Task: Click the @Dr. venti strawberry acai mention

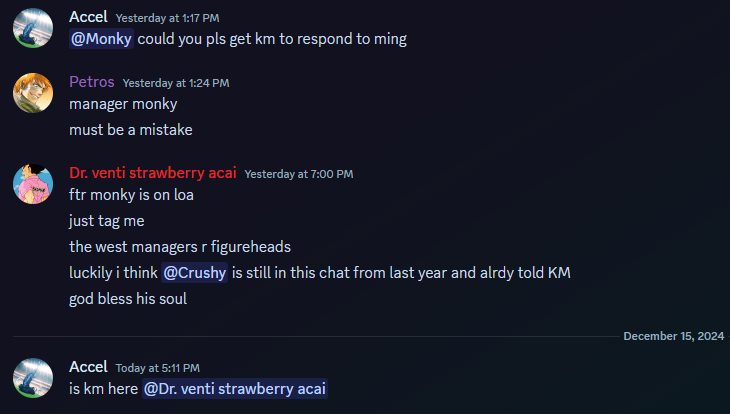Action: click(x=235, y=389)
